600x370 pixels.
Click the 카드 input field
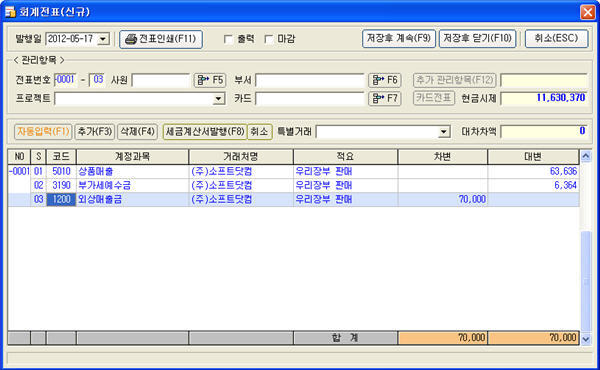[310, 98]
